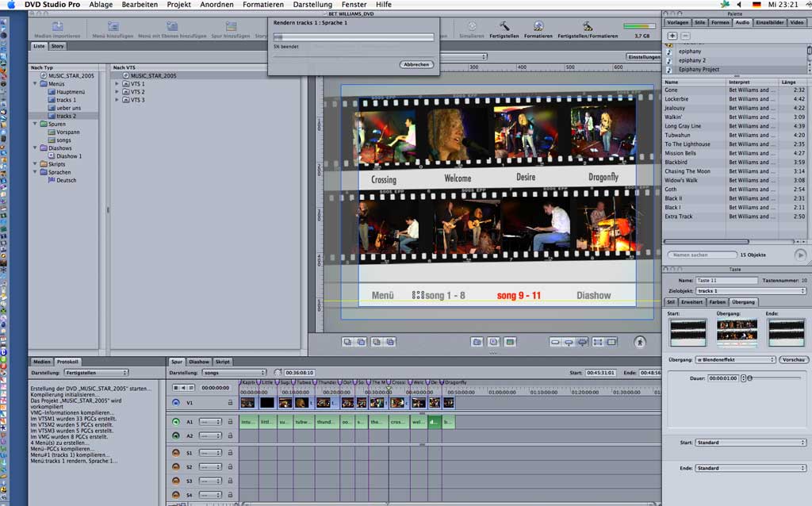Viewport: 812px width, 506px height.
Task: Select the song Blackbird in audio list
Action: click(676, 163)
